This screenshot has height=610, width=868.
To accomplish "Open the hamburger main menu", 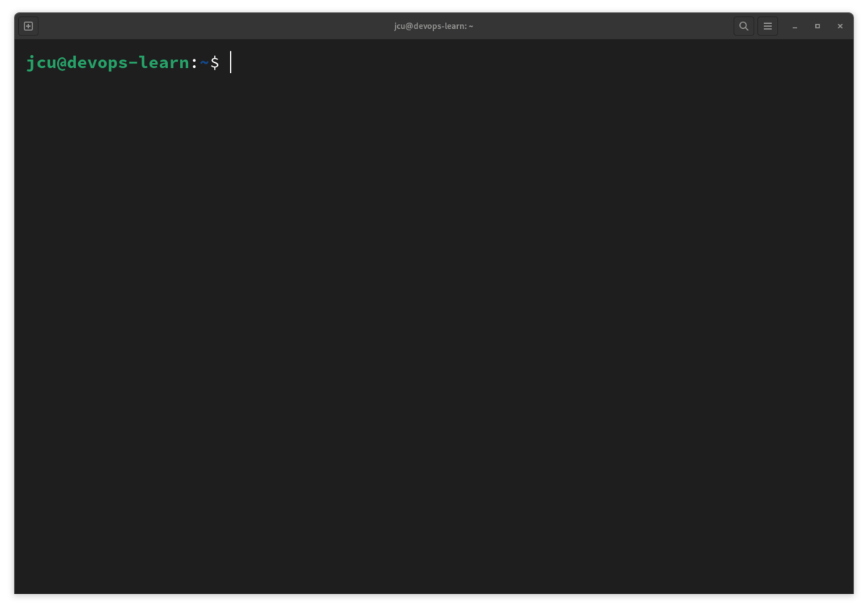I will [767, 26].
